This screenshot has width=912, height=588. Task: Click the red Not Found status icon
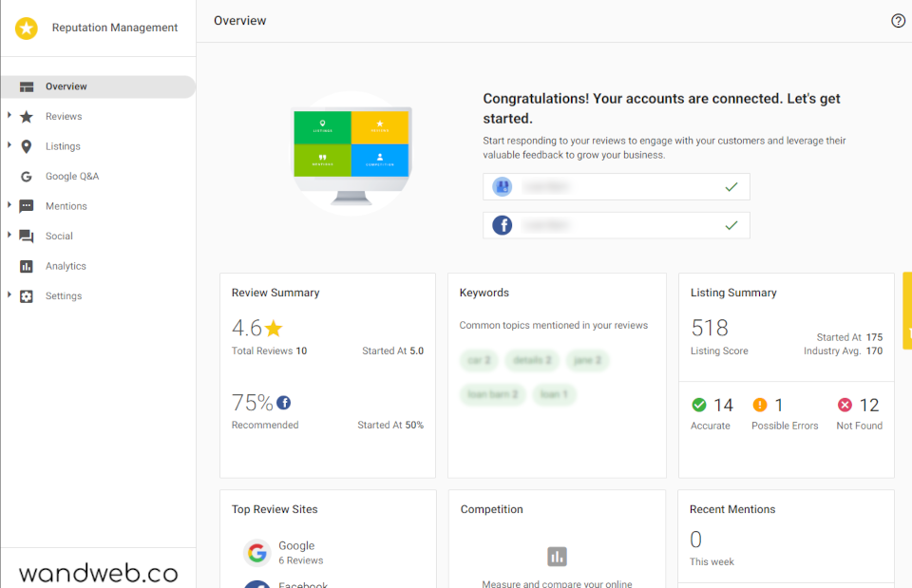[x=845, y=405]
